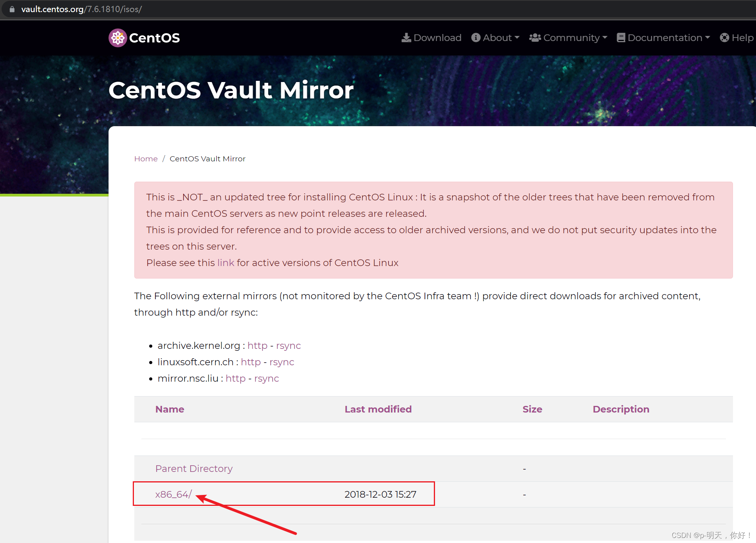The image size is (756, 543).
Task: Sort listing by Description column
Action: (x=621, y=409)
